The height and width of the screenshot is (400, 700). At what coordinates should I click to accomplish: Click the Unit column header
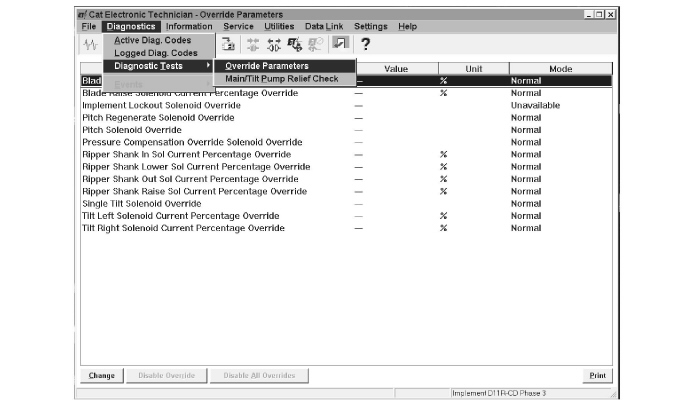point(474,69)
